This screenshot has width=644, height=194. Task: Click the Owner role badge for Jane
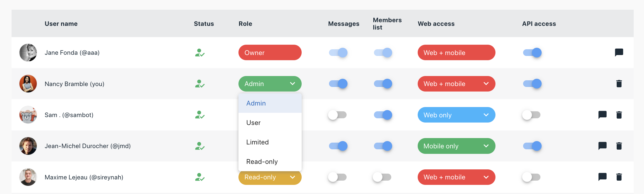click(x=270, y=53)
